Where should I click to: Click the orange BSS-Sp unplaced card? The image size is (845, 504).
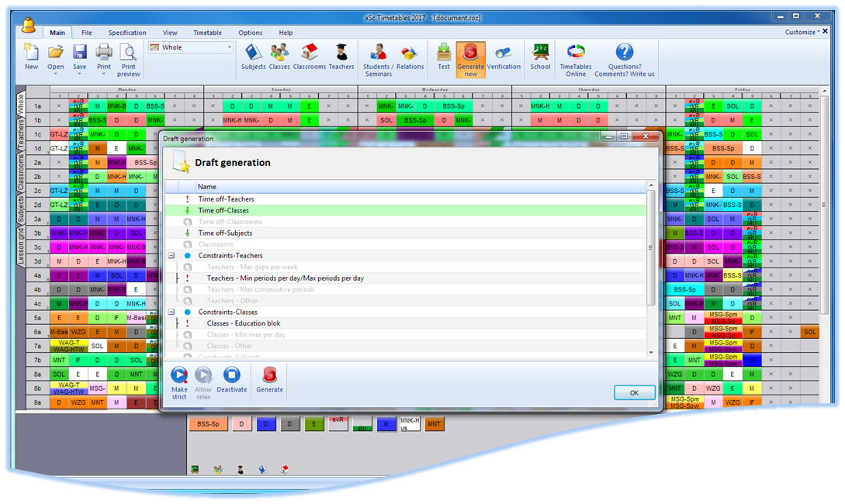pos(208,424)
